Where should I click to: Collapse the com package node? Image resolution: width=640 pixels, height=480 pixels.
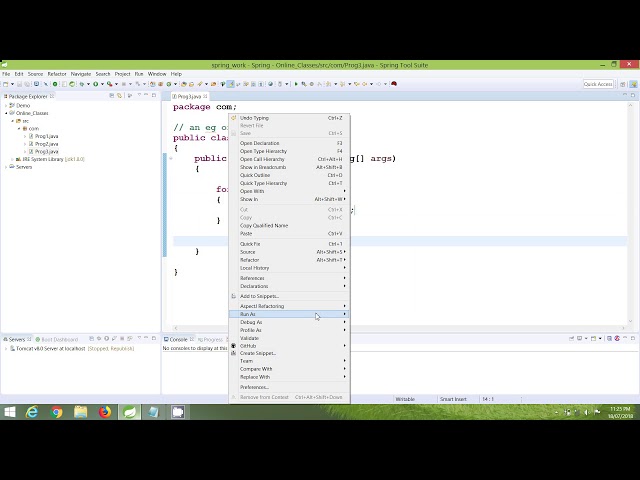[19, 129]
